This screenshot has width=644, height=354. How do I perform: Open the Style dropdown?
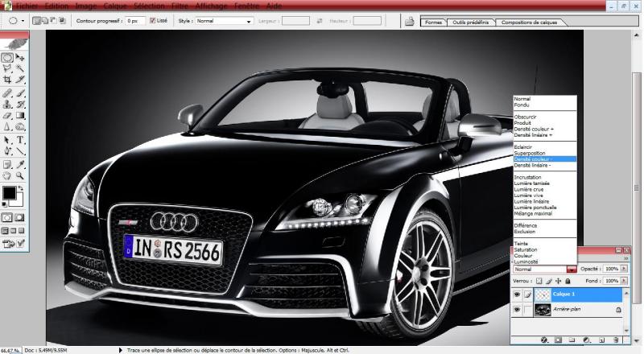225,21
